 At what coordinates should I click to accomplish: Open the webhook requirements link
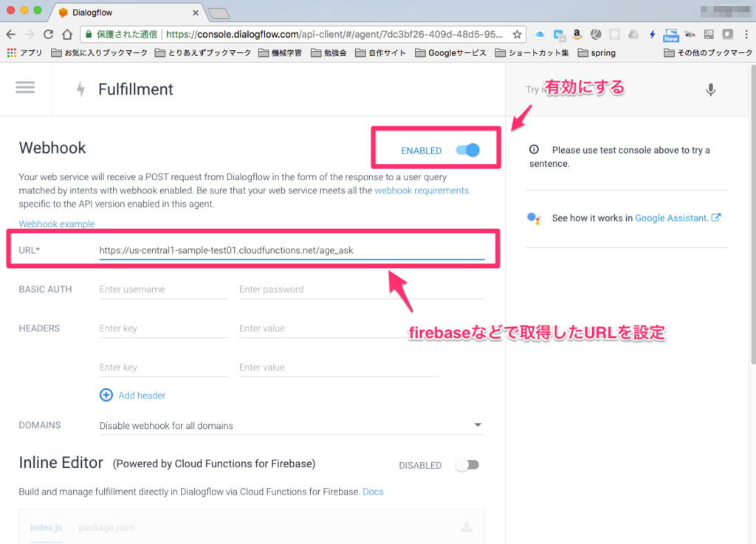pos(422,190)
